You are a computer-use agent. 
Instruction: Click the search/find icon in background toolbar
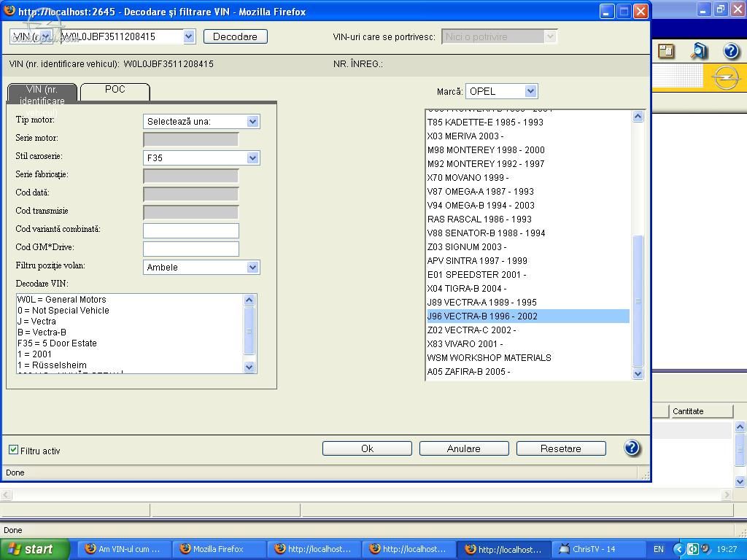(699, 51)
